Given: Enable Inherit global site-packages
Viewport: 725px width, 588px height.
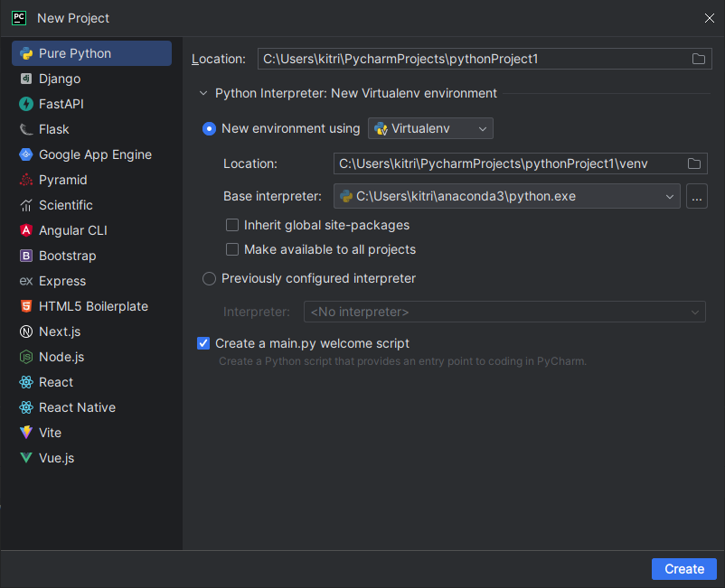Looking at the screenshot, I should [232, 225].
